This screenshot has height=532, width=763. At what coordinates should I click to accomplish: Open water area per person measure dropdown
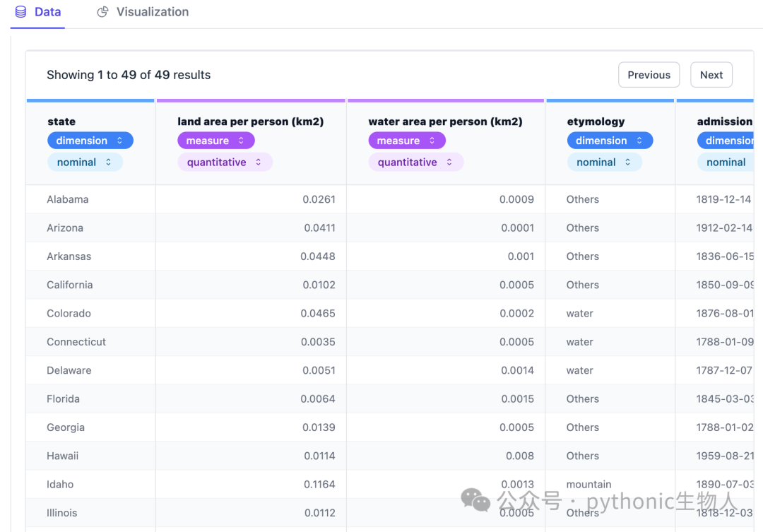click(407, 141)
